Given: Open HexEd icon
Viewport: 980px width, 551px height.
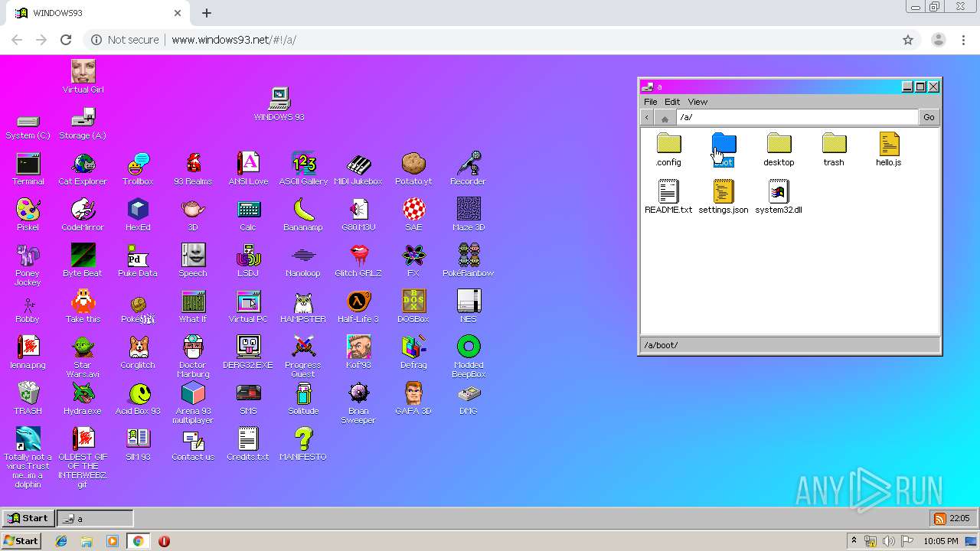Looking at the screenshot, I should (x=138, y=215).
